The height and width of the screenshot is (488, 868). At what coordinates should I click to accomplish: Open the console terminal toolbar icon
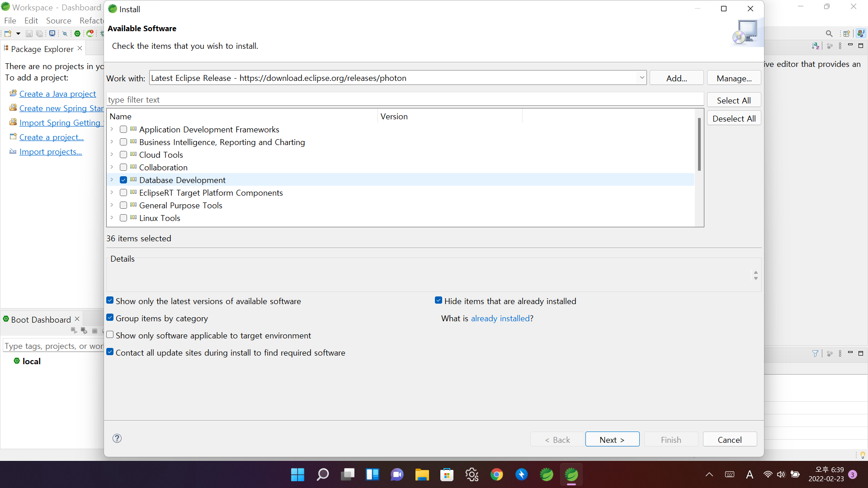(x=52, y=33)
